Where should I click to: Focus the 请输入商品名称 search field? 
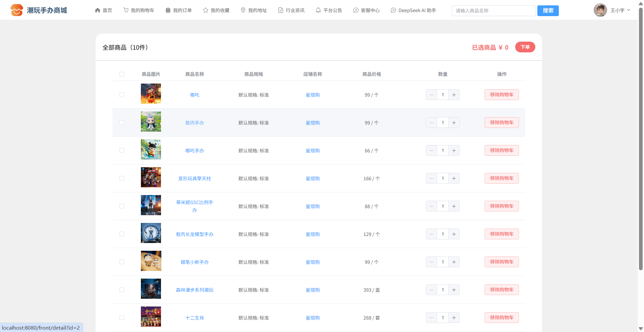click(493, 11)
